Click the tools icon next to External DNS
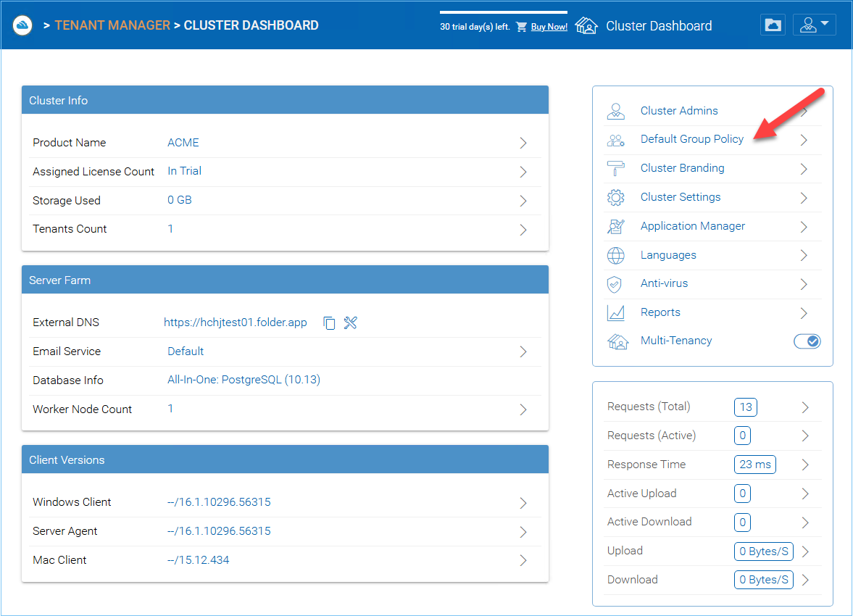This screenshot has height=616, width=853. point(350,322)
